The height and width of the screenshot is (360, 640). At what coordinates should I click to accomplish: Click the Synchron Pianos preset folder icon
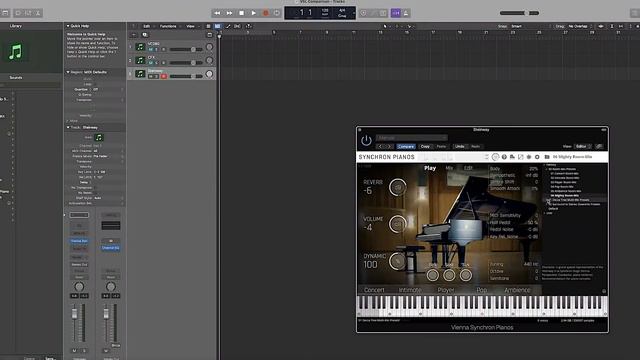pyautogui.click(x=547, y=157)
